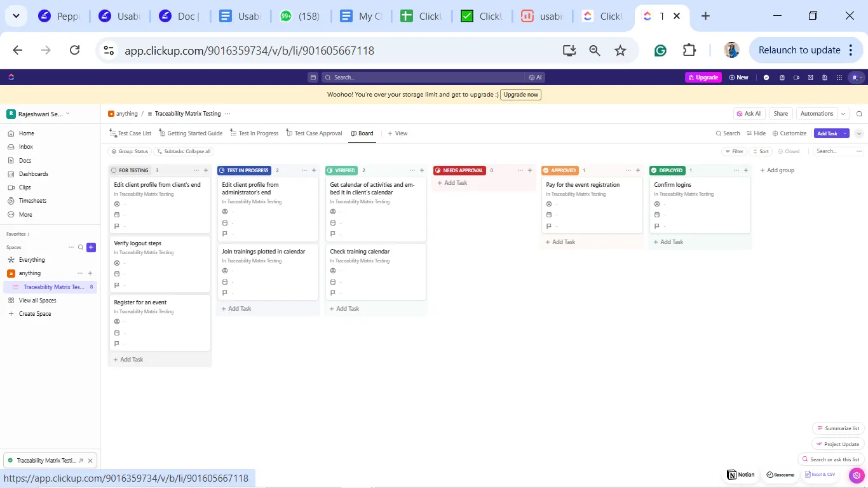The width and height of the screenshot is (868, 488).
Task: Click Summarize list button
Action: pyautogui.click(x=838, y=428)
